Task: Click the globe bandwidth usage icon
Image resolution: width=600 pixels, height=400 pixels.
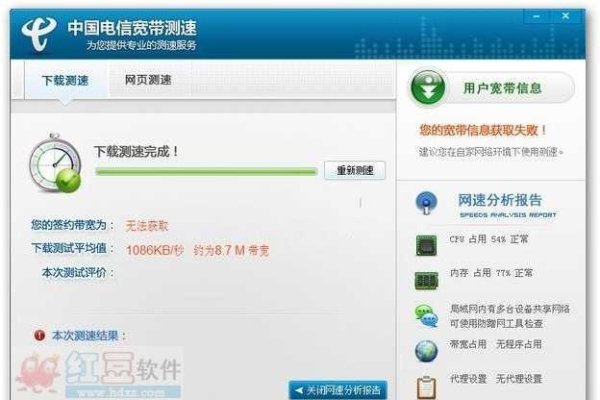Action: pyautogui.click(x=426, y=351)
